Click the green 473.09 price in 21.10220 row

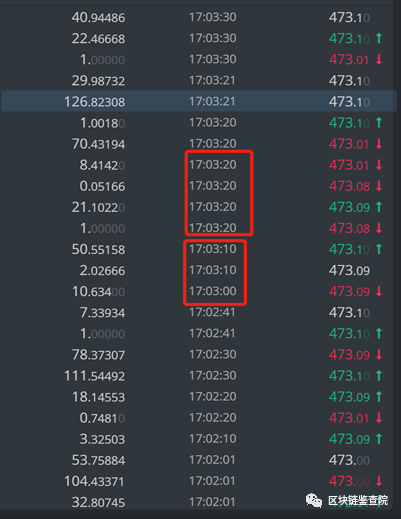(349, 207)
